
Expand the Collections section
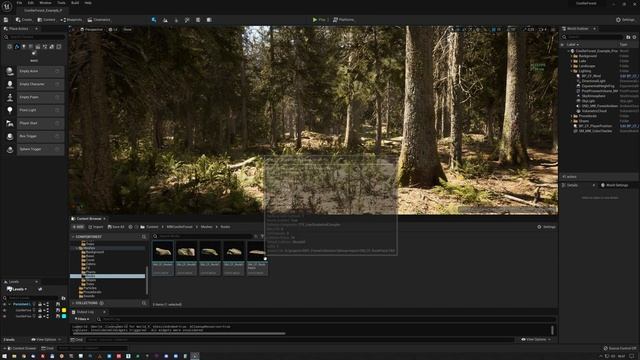pos(73,303)
